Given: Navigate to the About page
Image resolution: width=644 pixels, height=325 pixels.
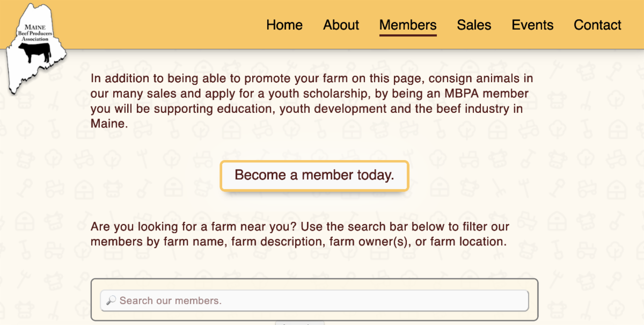Looking at the screenshot, I should click(x=341, y=25).
